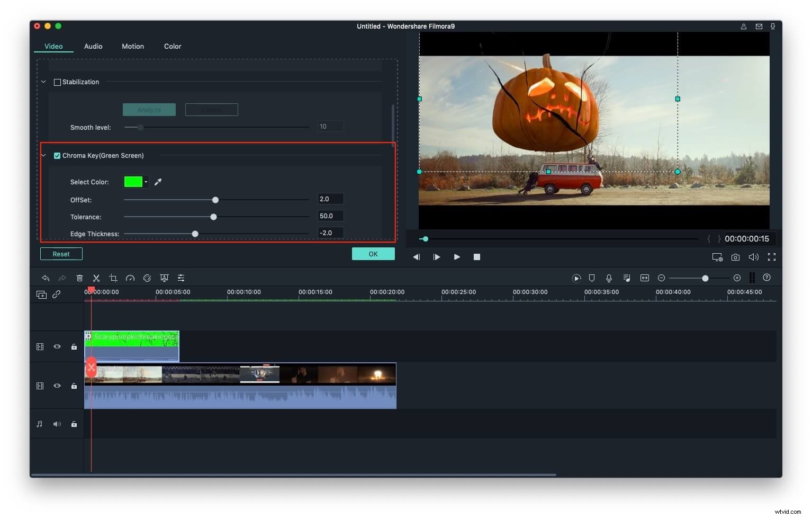
Task: Open the Color Tuning palette icon
Action: pos(147,278)
